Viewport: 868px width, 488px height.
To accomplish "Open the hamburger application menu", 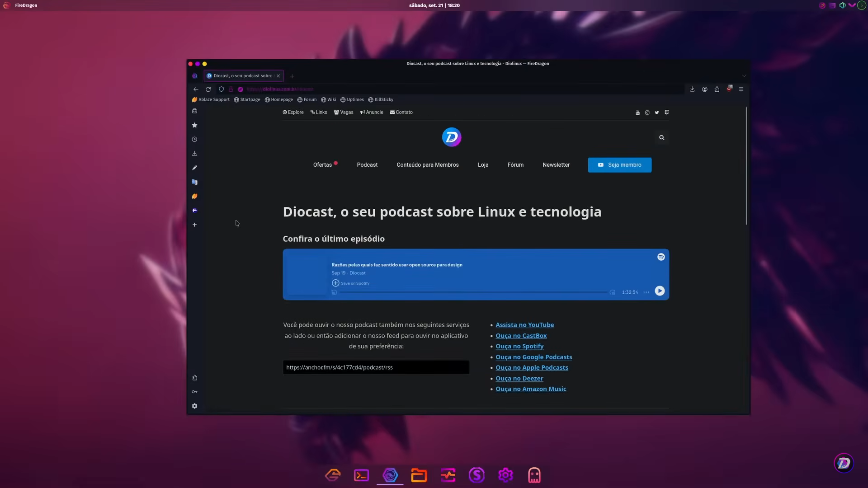I will pos(741,89).
